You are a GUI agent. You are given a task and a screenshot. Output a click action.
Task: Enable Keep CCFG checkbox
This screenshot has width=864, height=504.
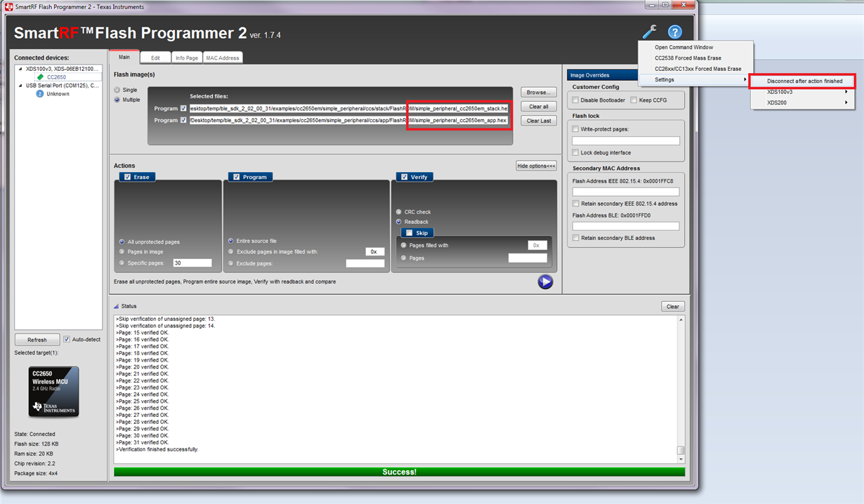tap(634, 100)
